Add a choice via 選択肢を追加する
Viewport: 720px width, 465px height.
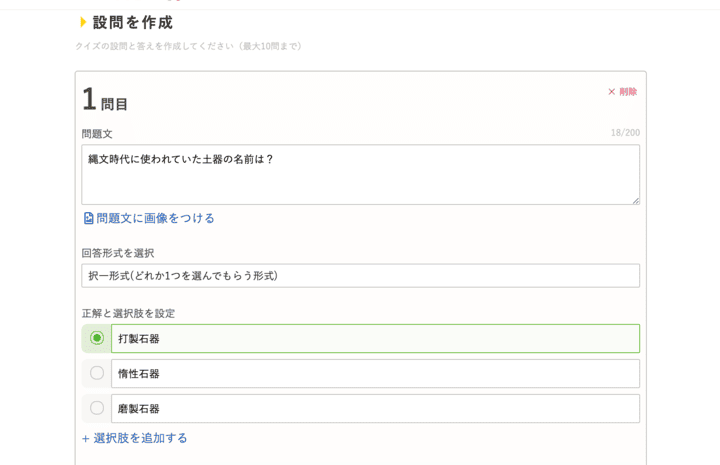pyautogui.click(x=141, y=438)
